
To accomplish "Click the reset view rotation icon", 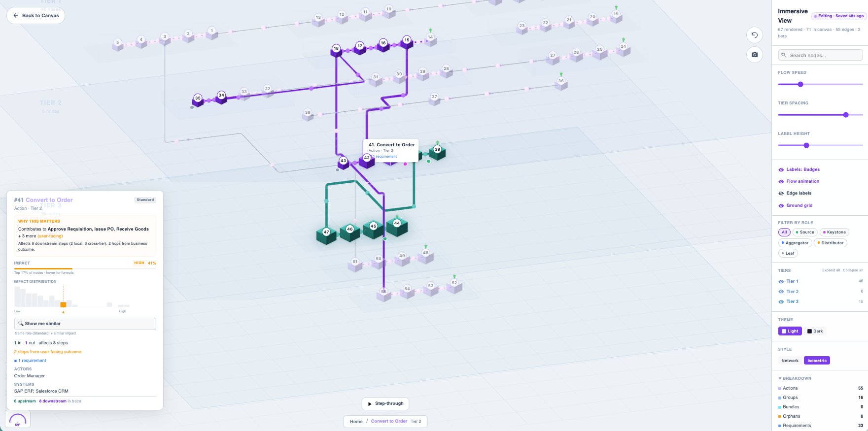I will 754,35.
